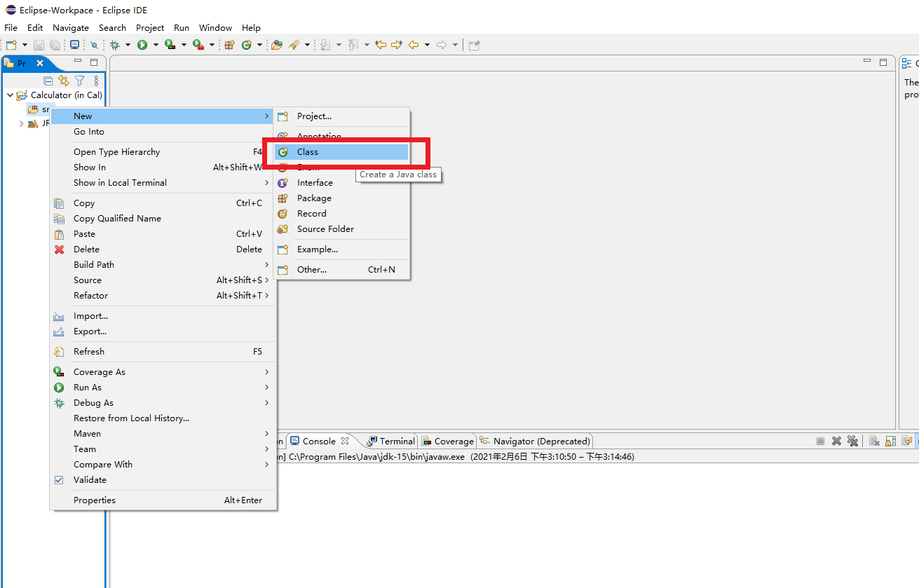
Task: Close the Package Explorer view tab
Action: [x=40, y=63]
